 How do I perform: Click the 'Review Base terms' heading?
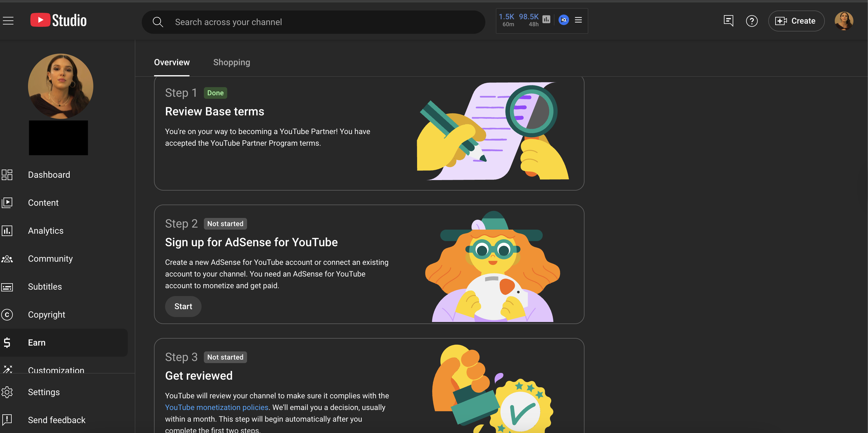coord(215,111)
